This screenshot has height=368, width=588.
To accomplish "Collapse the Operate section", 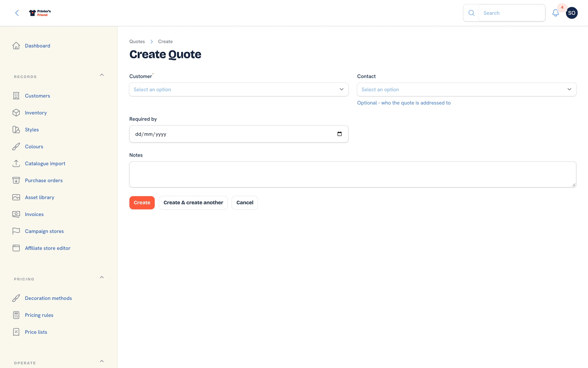I will (102, 361).
